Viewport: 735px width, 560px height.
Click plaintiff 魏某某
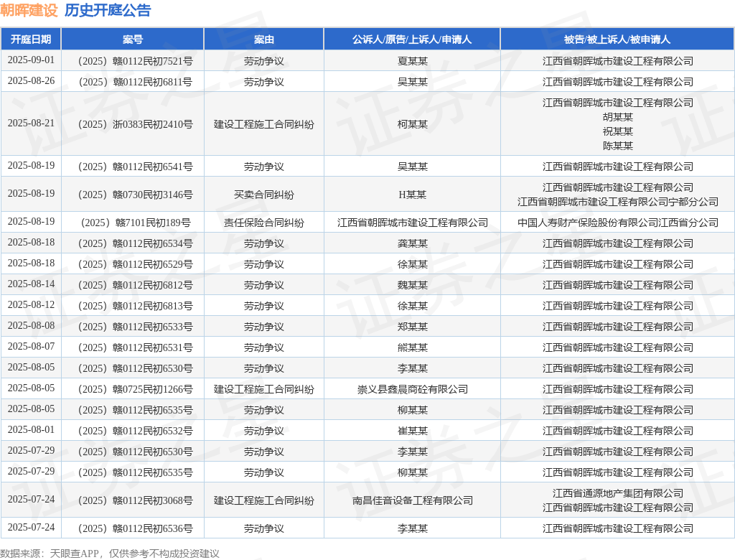pos(413,285)
